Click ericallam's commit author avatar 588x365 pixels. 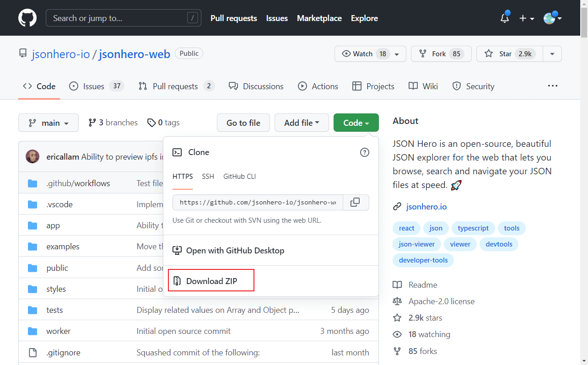click(32, 156)
